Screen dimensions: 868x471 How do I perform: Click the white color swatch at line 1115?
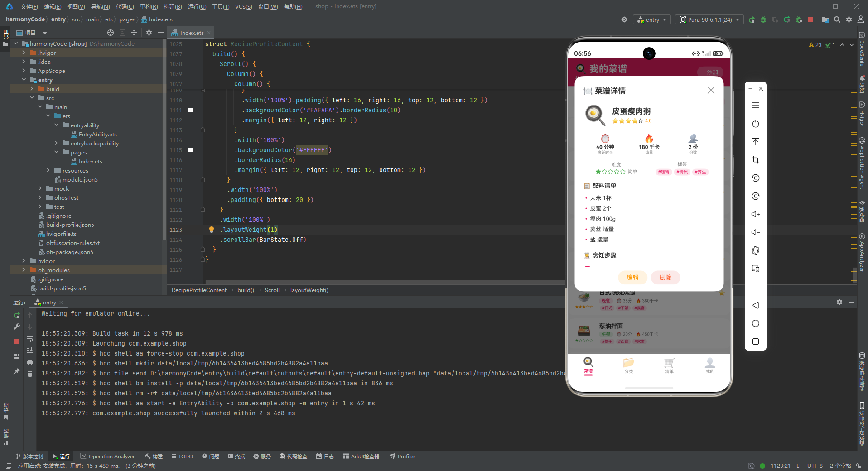[x=190, y=150]
